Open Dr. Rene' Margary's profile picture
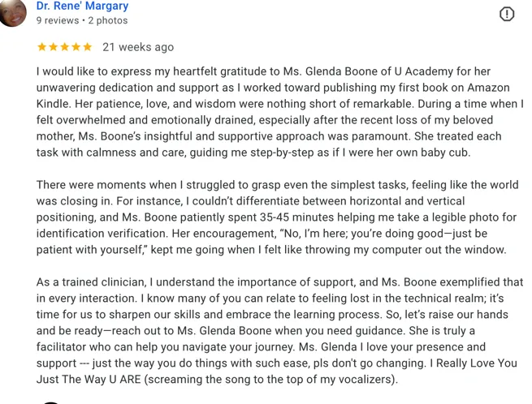532x404 pixels. 12,12
